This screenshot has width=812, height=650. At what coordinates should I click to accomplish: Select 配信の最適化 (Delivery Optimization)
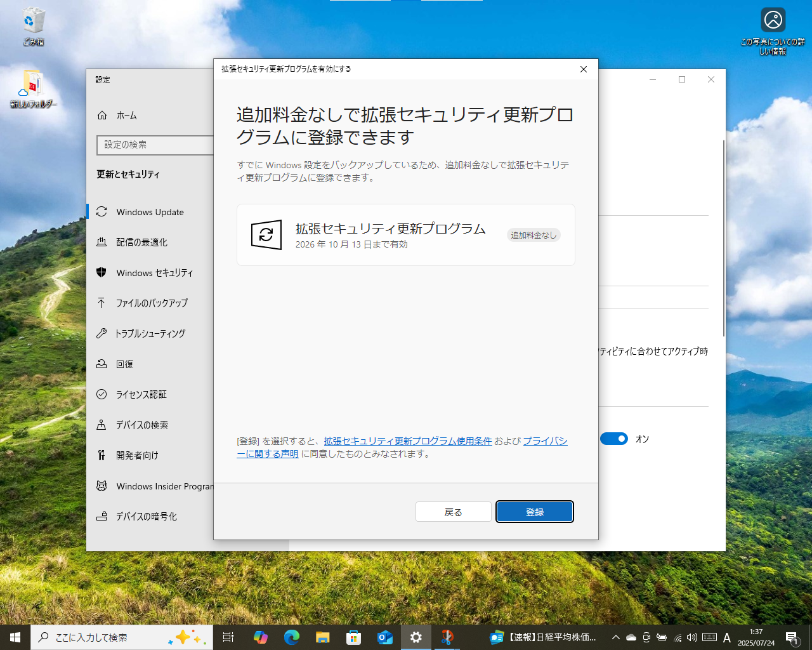click(143, 242)
